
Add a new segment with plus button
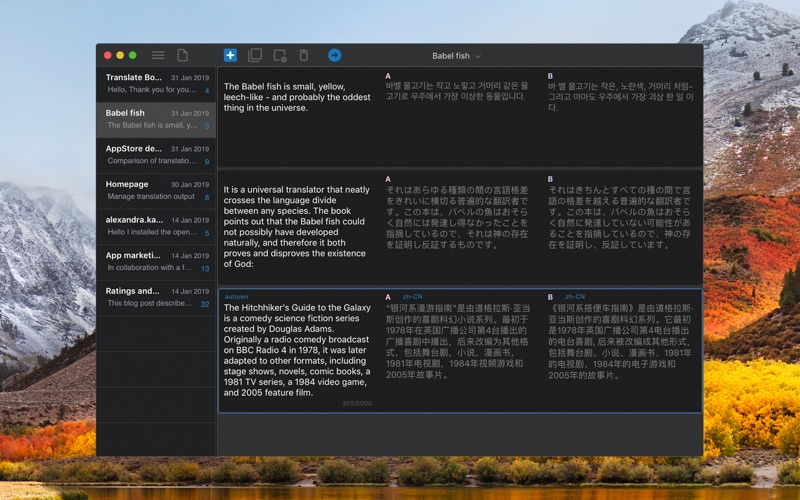tap(230, 56)
